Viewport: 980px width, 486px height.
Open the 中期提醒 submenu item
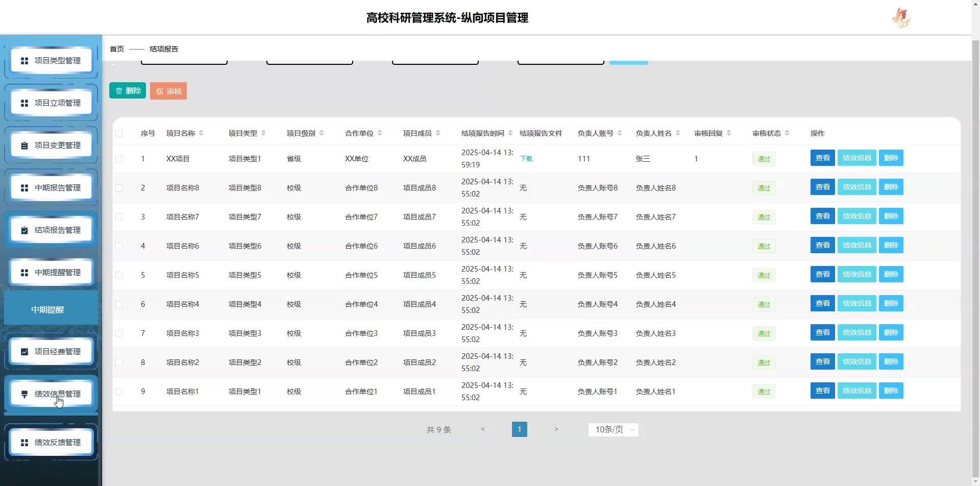(47, 310)
